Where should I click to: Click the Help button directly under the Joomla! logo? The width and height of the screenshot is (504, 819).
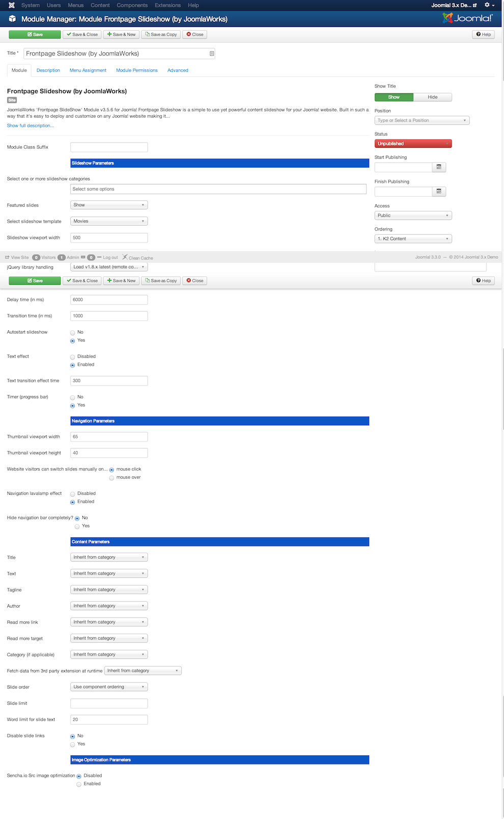click(x=484, y=35)
